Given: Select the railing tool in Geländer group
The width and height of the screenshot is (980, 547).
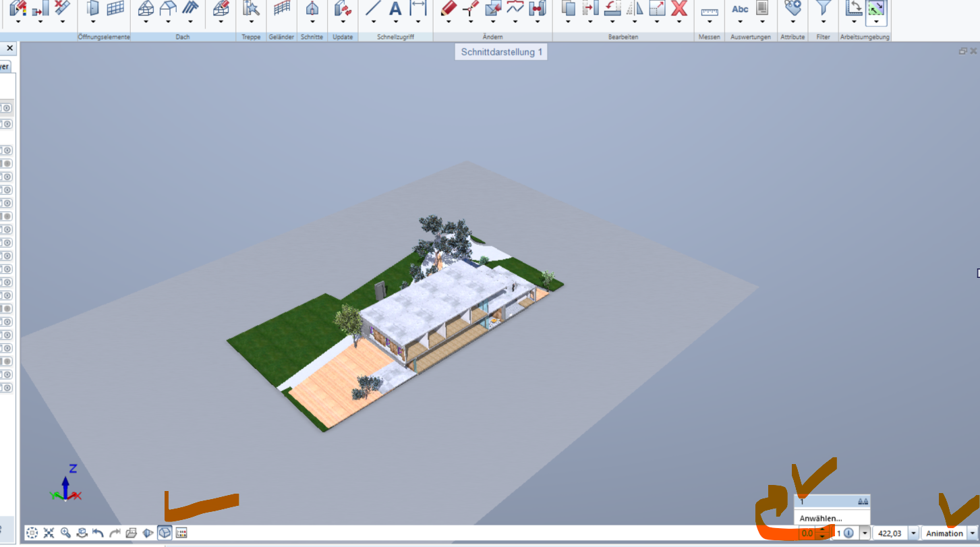Looking at the screenshot, I should click(x=281, y=8).
